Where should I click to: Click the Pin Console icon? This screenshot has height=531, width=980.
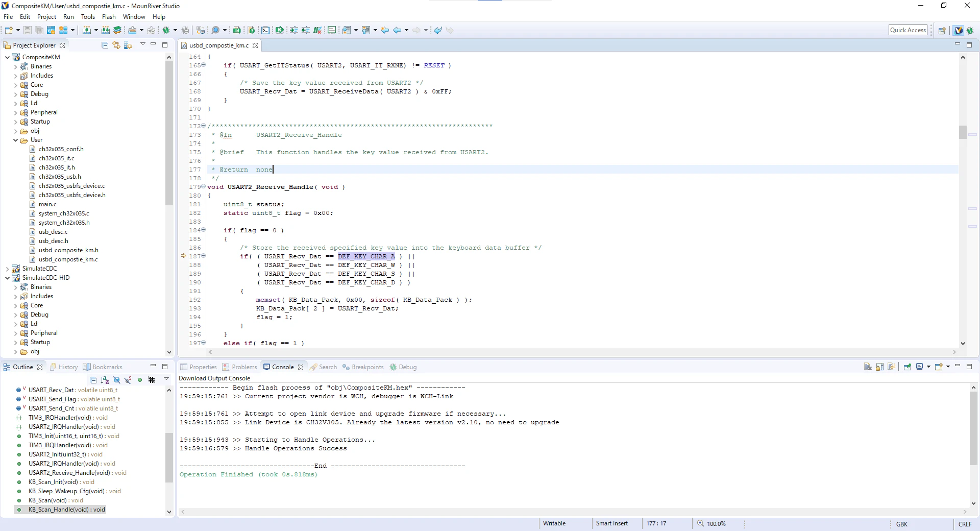[x=908, y=367]
